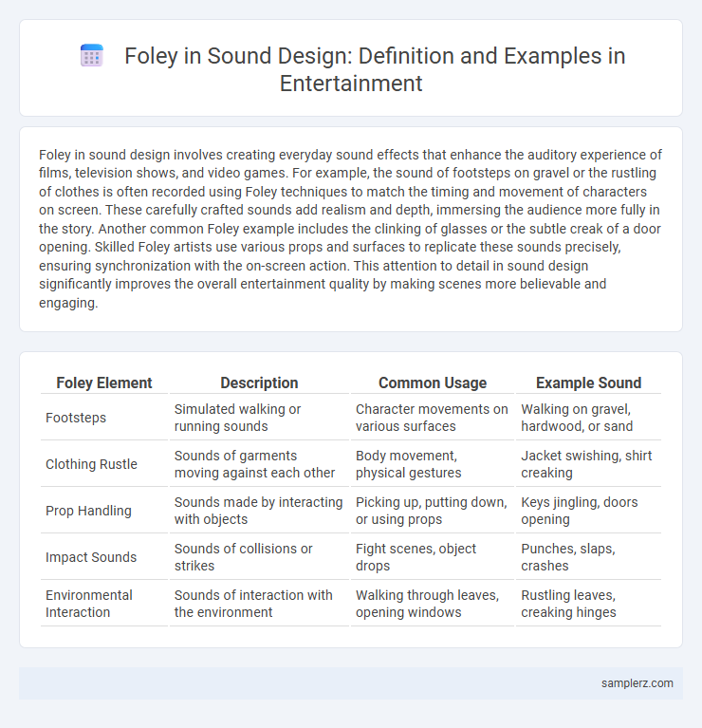Select the 'Example Sound' column header
The image size is (702, 728).
(x=588, y=383)
